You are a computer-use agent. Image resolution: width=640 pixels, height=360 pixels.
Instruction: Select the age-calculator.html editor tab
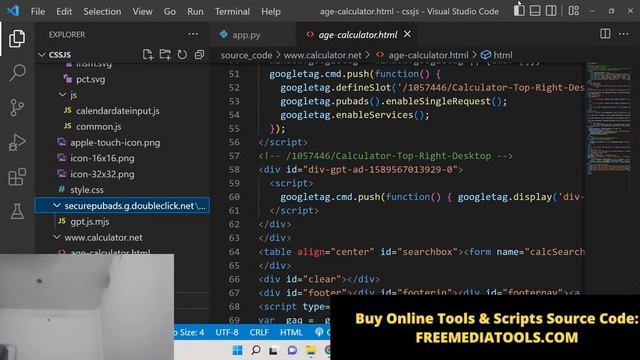coord(357,35)
